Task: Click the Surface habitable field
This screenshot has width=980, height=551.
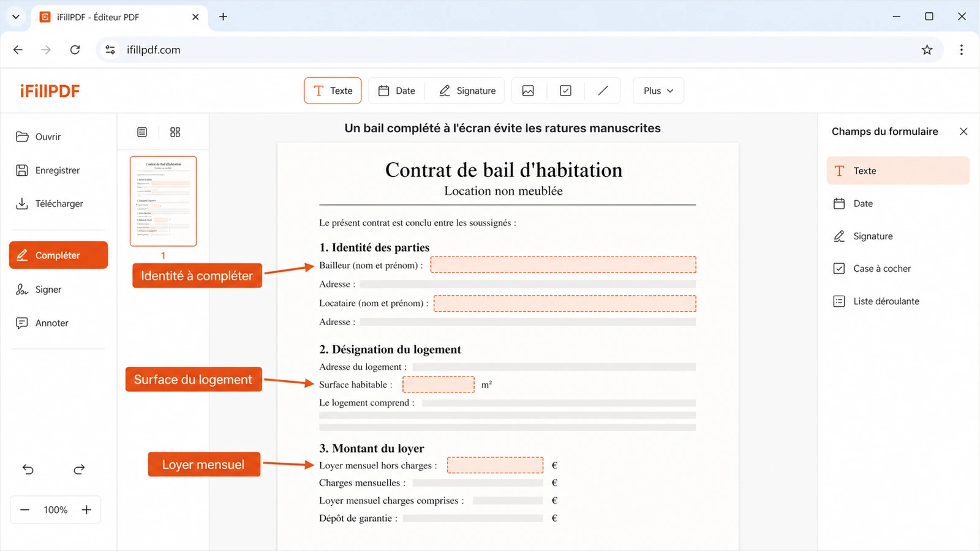Action: coord(439,384)
